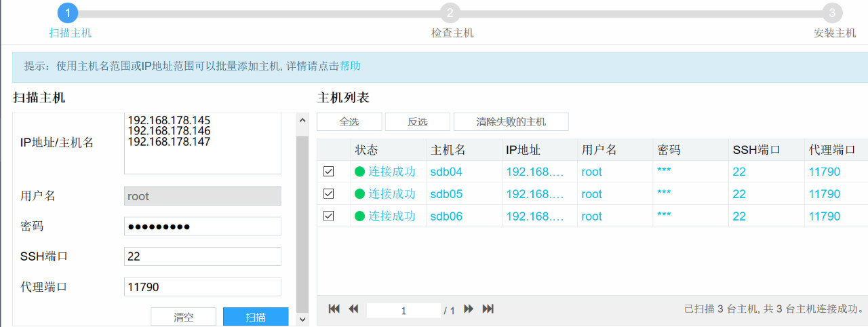Click step 1 circle for scanning hosts
Viewport: 868px width, 327px height.
coord(68,13)
